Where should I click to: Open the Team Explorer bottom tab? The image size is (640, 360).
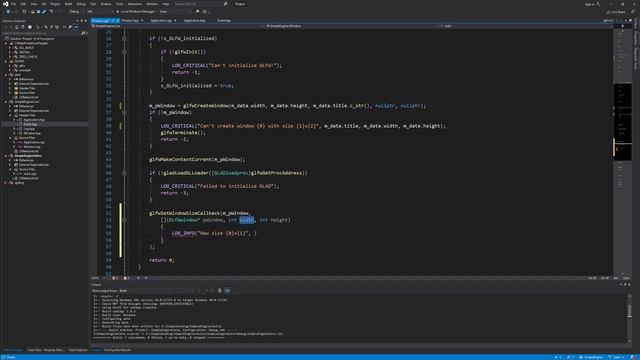pyautogui.click(x=78, y=350)
